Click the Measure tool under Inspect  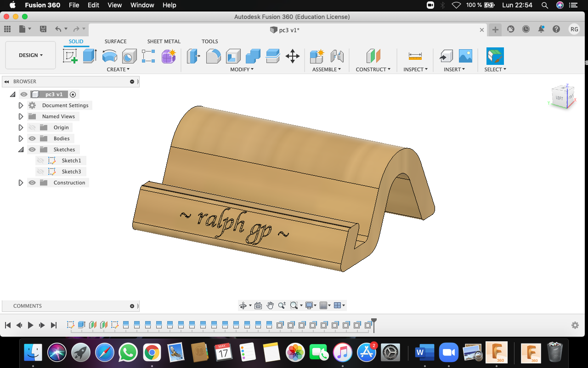415,56
